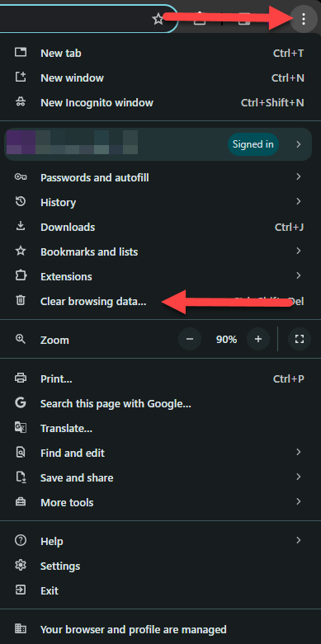This screenshot has width=321, height=644.
Task: Expand the History submenu arrow
Action: [299, 201]
